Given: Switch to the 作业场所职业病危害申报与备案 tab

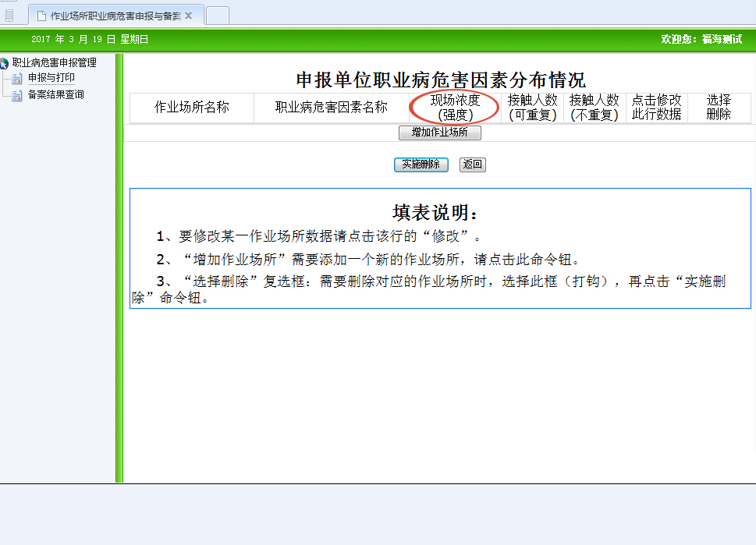Looking at the screenshot, I should (x=115, y=16).
